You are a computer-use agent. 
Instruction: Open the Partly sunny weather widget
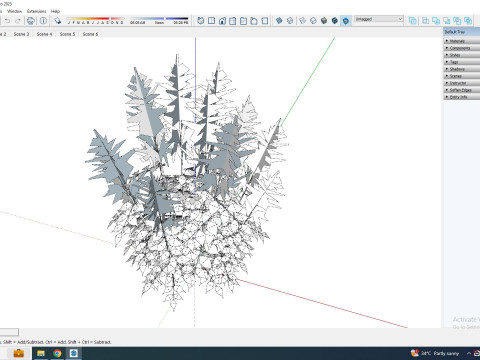tap(435, 353)
